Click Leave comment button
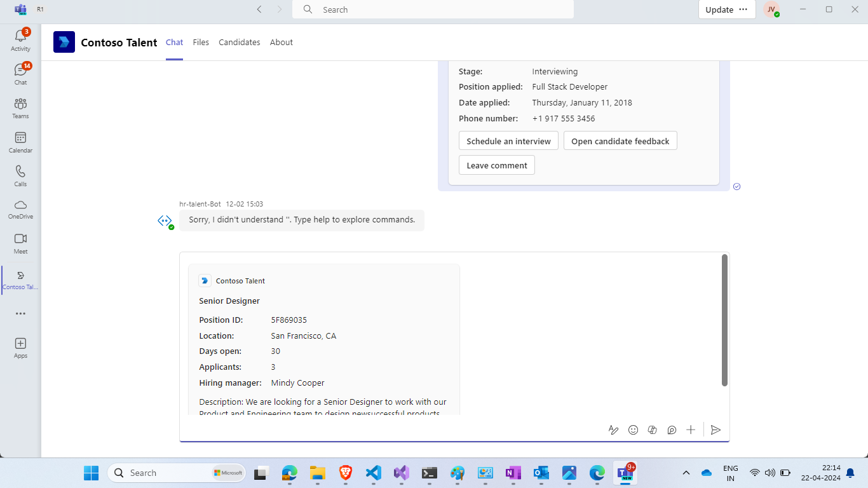Image resolution: width=868 pixels, height=488 pixels. click(497, 165)
